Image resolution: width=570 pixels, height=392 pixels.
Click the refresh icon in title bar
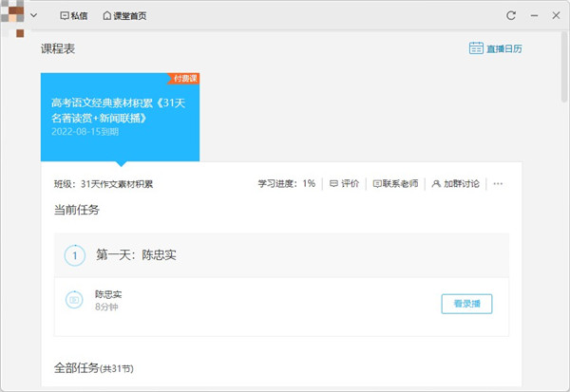point(511,15)
